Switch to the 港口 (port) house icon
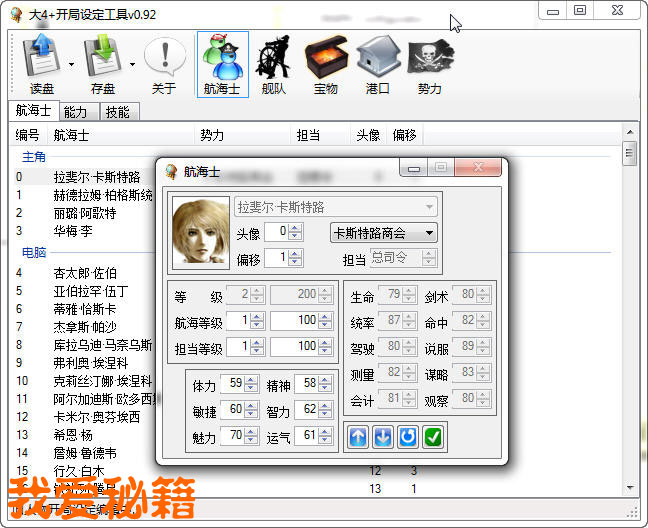648x528 pixels. [378, 63]
